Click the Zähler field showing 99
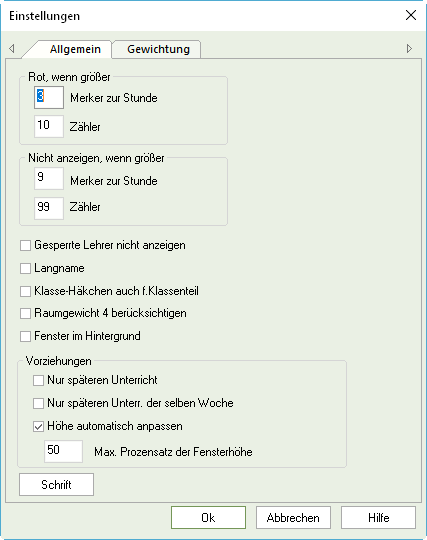The height and width of the screenshot is (540, 427). [49, 208]
